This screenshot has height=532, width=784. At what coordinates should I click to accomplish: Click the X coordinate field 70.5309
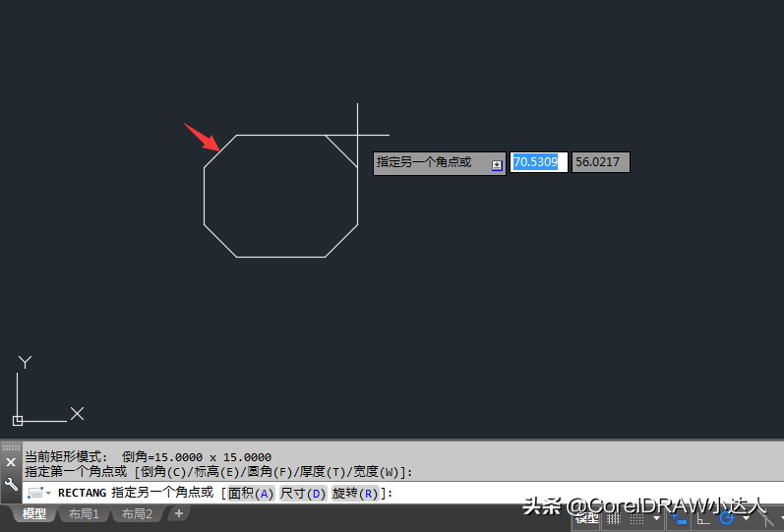click(x=538, y=162)
